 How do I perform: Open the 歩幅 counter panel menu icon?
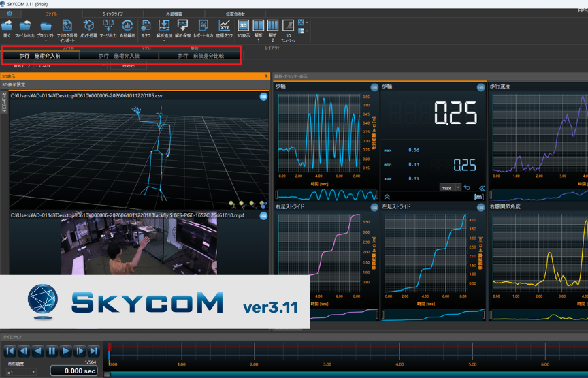[480, 87]
